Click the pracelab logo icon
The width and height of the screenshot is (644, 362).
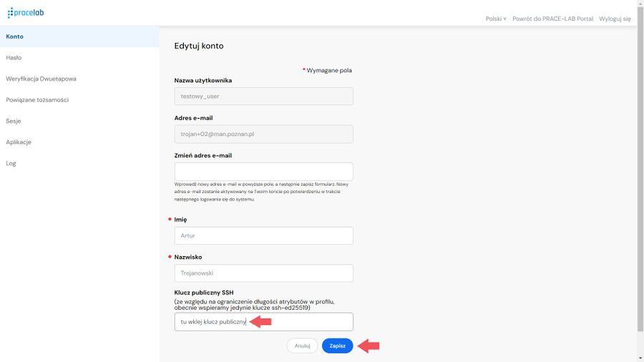tap(26, 13)
